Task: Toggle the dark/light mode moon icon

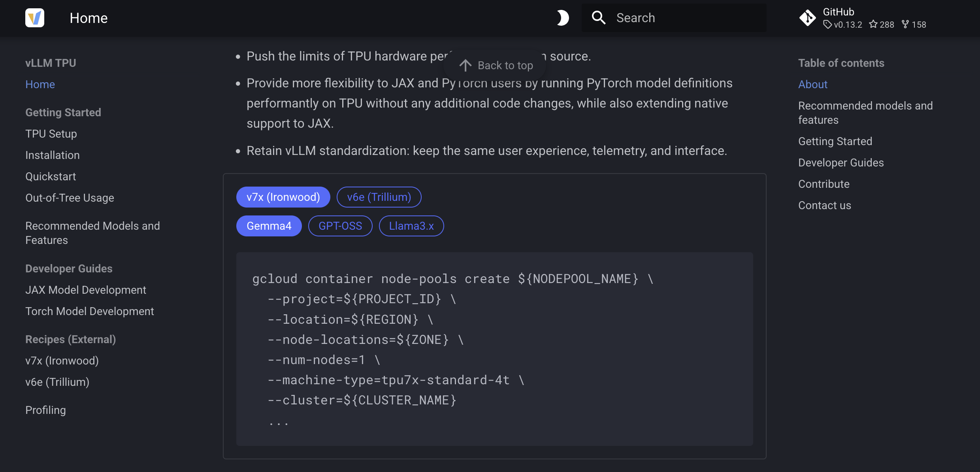Action: (x=562, y=18)
